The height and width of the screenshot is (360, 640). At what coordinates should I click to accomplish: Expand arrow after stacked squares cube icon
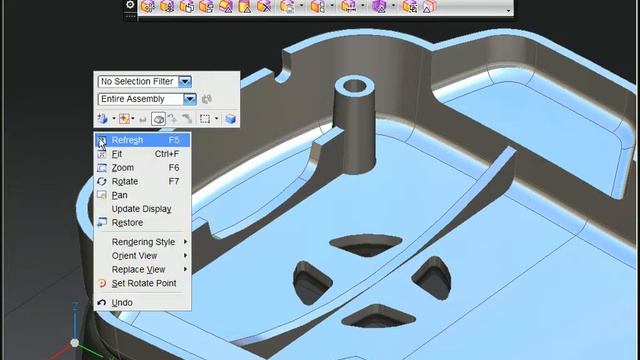tap(332, 6)
